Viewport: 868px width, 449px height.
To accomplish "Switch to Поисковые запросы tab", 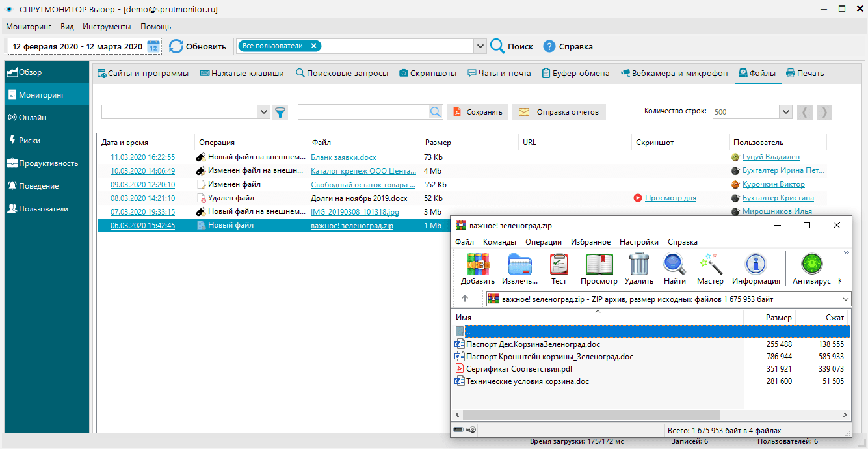I will 342,74.
